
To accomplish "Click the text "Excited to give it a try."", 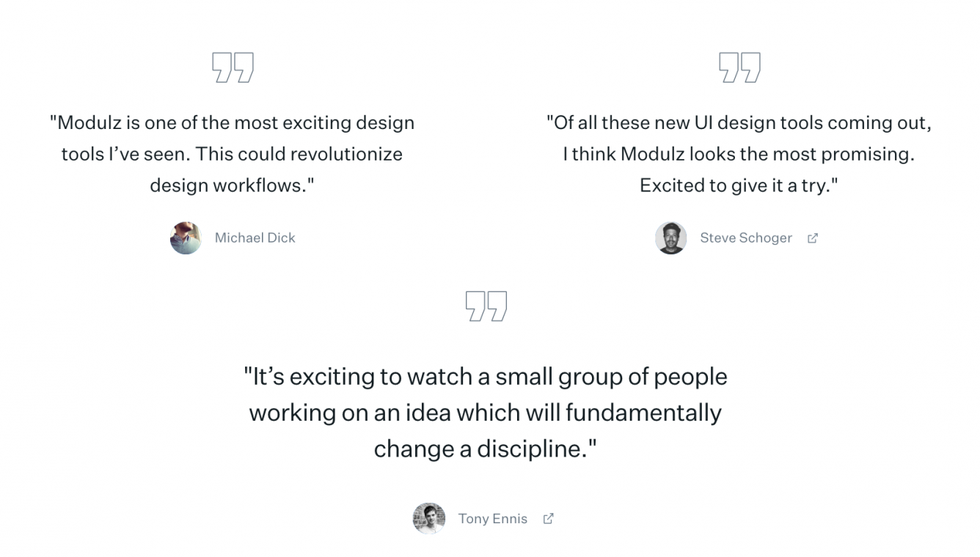I will click(739, 186).
